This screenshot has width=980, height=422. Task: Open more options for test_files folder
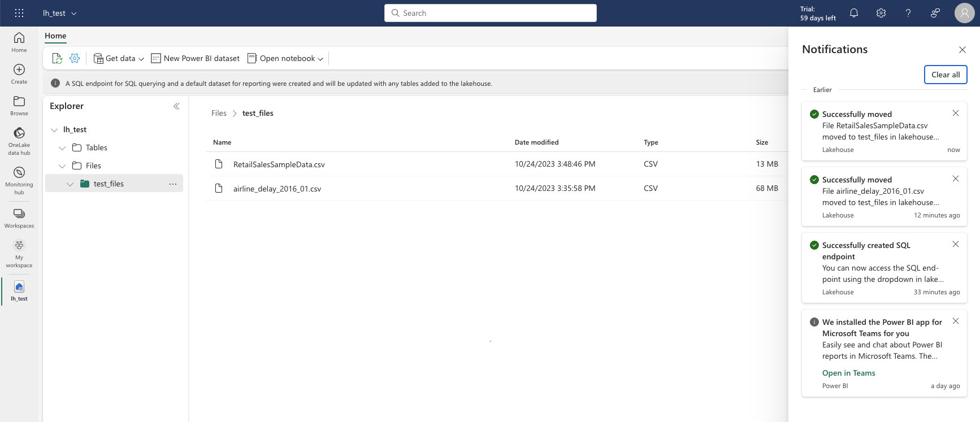pos(172,184)
